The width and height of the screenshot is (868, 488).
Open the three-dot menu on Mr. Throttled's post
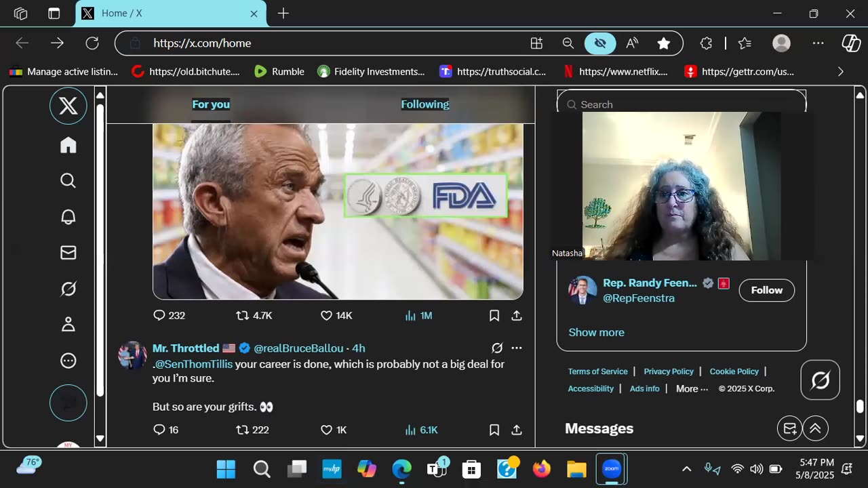[x=517, y=348]
